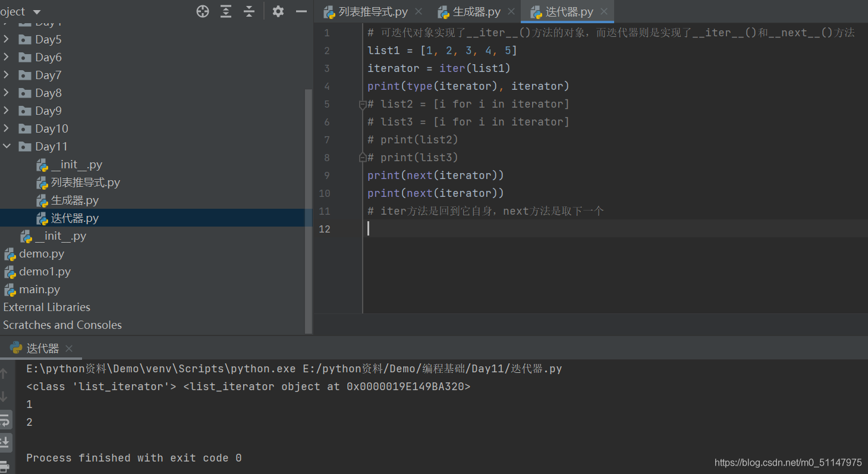The width and height of the screenshot is (868, 474).
Task: Open main.py in project tree
Action: click(39, 290)
